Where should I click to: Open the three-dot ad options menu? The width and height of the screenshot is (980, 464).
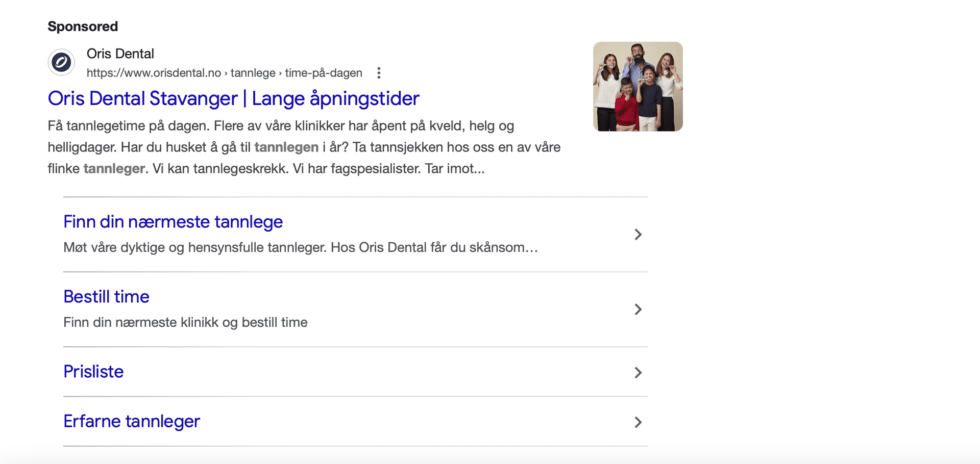(x=379, y=73)
